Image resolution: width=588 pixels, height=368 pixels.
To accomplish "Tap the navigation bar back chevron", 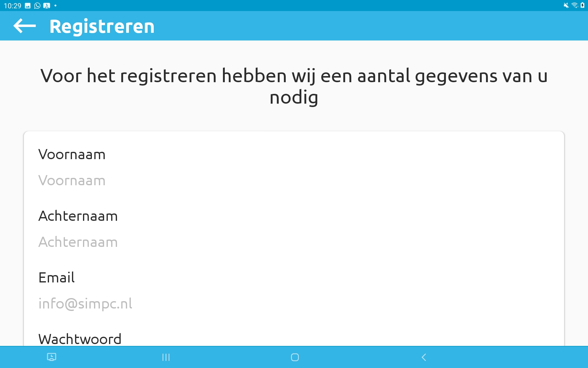I will point(424,357).
